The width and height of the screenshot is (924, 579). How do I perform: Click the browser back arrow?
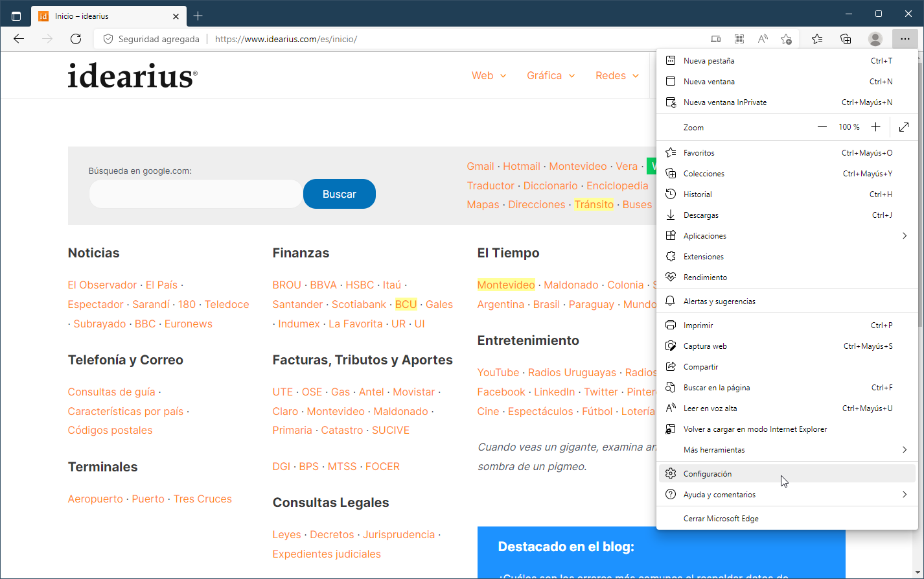[x=19, y=39]
